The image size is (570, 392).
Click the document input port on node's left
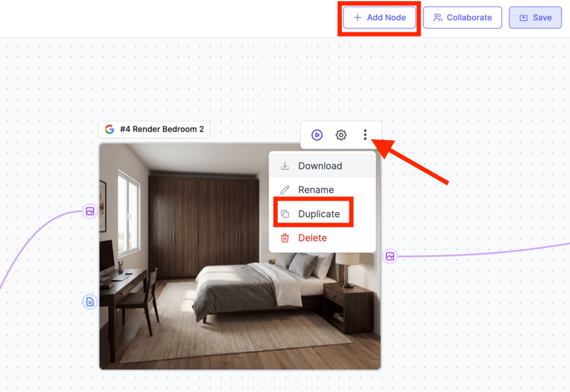coord(89,302)
